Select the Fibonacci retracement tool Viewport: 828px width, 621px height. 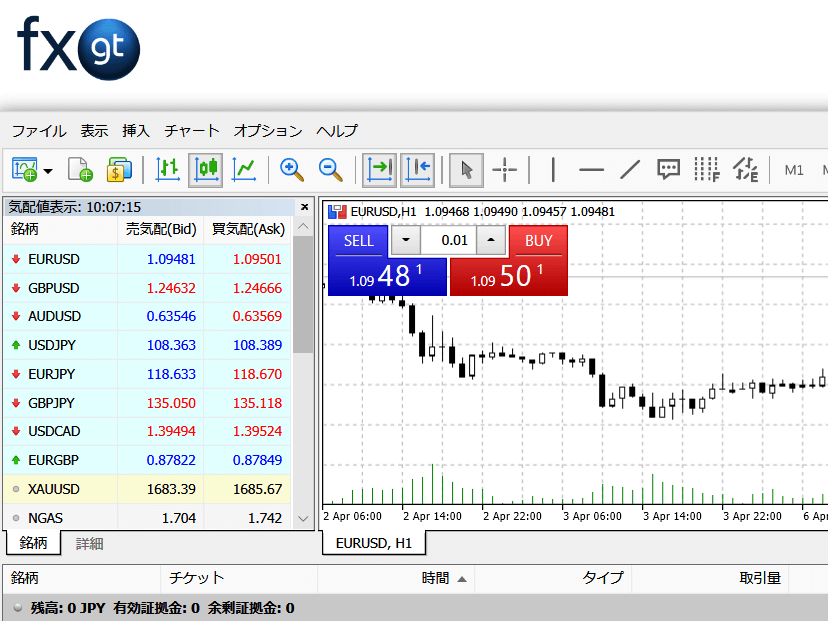tap(707, 169)
